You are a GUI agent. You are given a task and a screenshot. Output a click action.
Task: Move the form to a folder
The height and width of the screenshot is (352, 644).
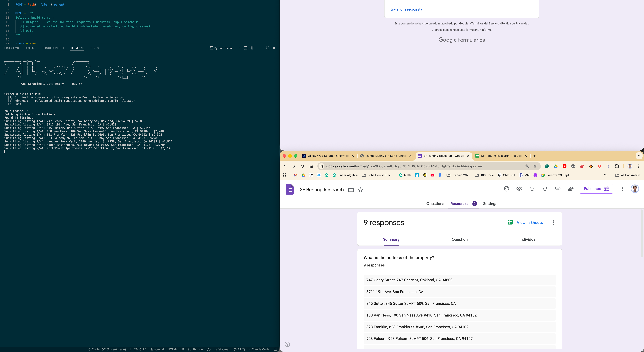point(351,190)
